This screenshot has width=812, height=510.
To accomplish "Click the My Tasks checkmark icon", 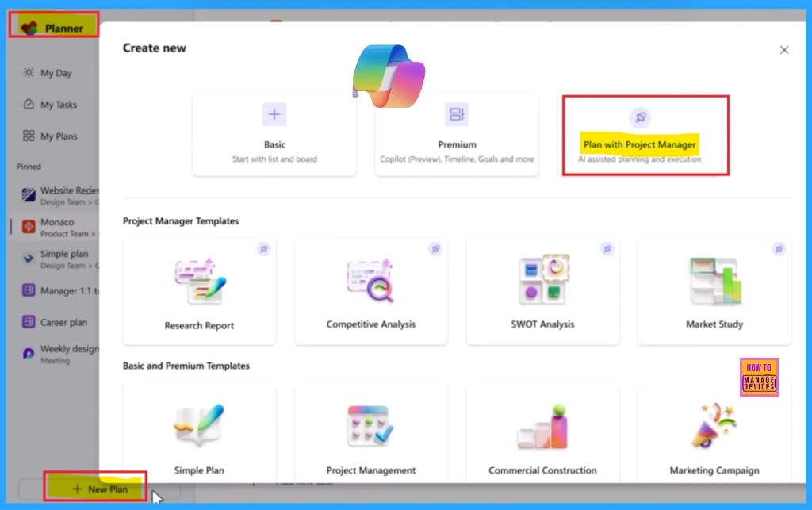I will tap(29, 104).
